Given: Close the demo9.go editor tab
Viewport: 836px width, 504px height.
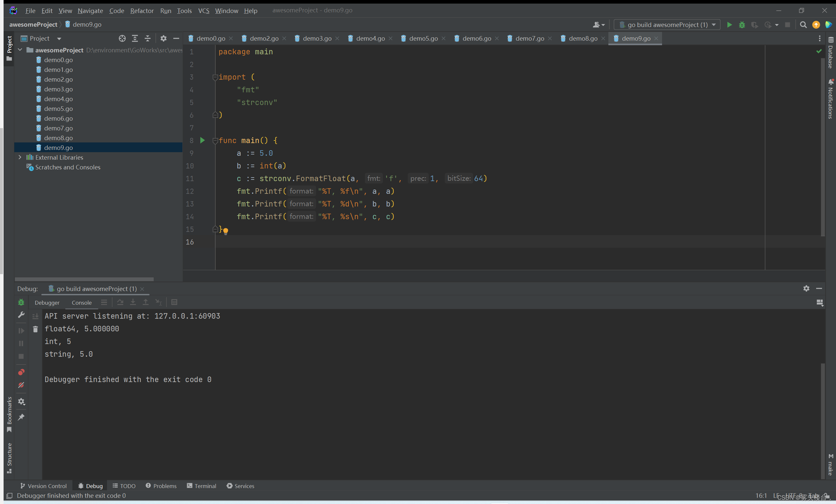Looking at the screenshot, I should [x=656, y=38].
